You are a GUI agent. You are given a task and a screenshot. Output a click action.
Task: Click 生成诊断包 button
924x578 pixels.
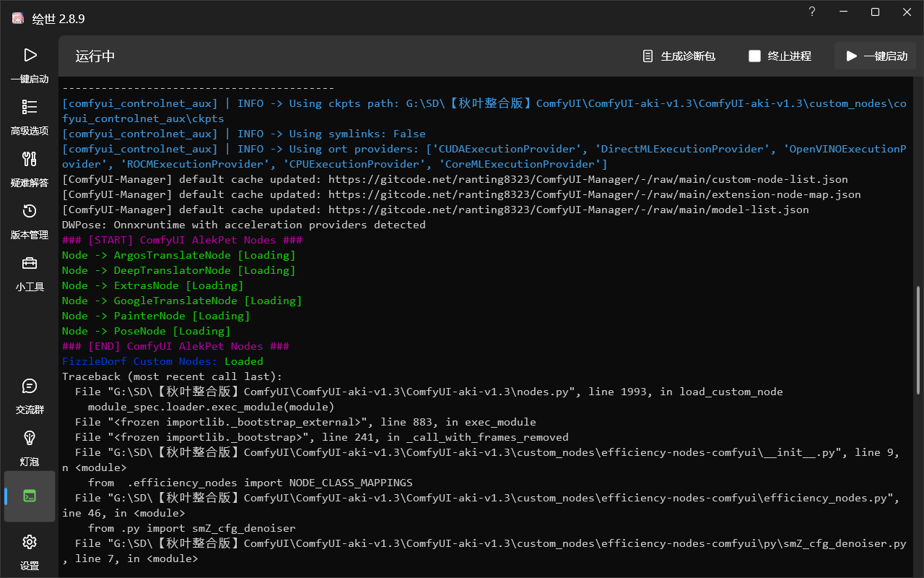click(x=679, y=56)
